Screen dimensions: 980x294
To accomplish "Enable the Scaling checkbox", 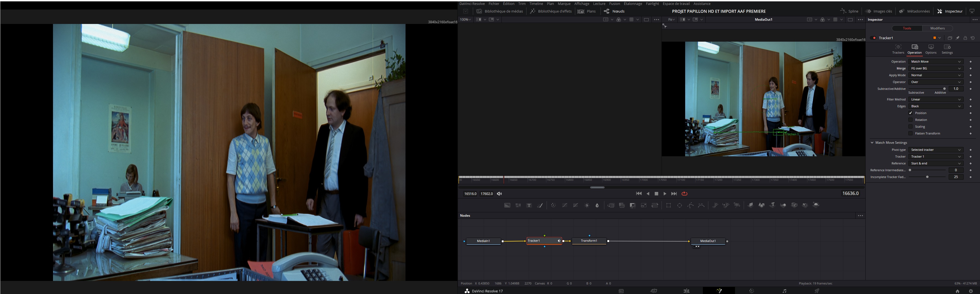I will (x=911, y=127).
